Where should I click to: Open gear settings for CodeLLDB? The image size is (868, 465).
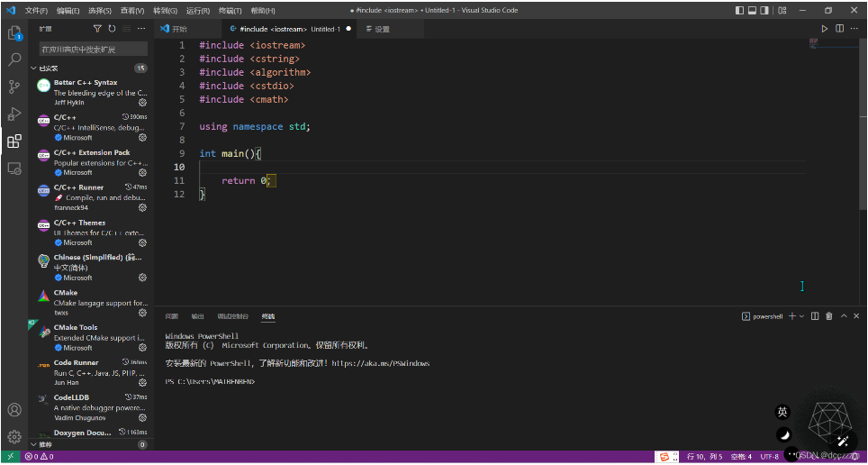(142, 417)
